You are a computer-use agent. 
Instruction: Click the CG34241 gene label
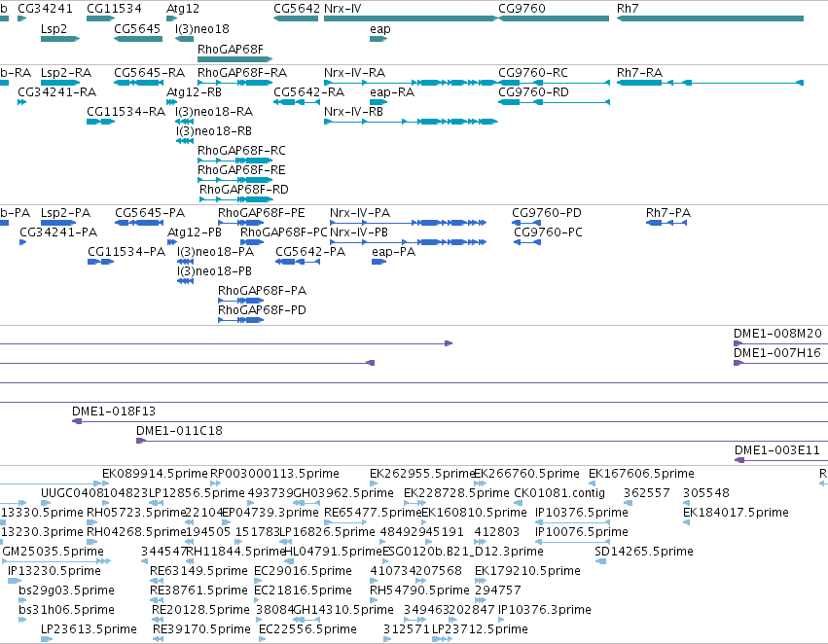pyautogui.click(x=45, y=9)
